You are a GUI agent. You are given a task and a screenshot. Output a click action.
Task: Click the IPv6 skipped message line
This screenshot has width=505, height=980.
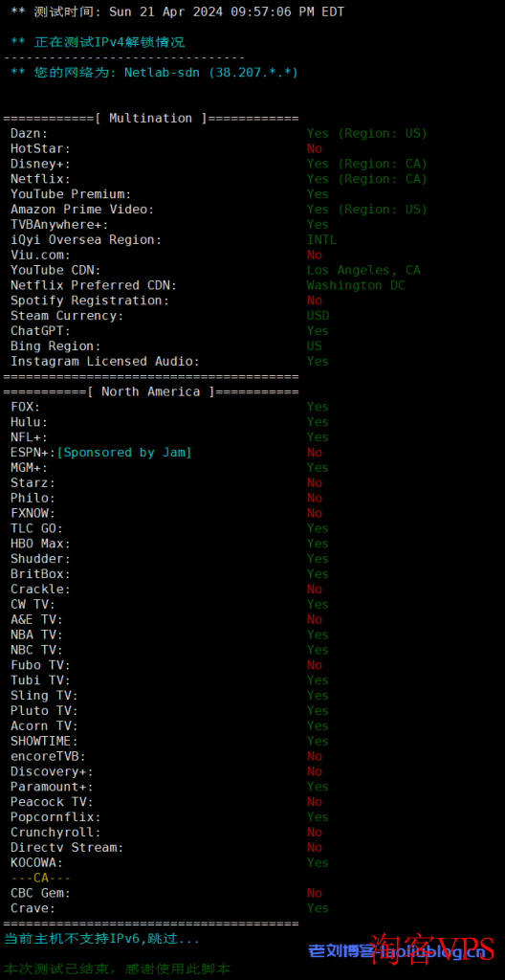102,939
